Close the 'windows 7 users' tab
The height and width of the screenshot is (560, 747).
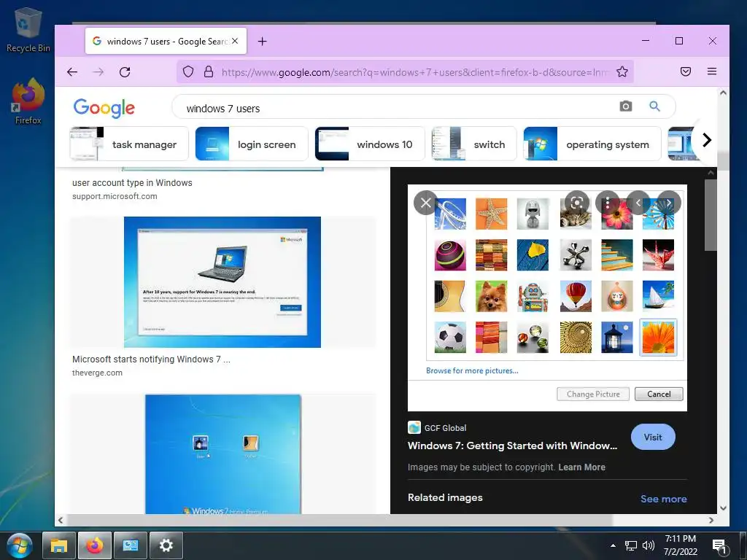click(x=235, y=41)
